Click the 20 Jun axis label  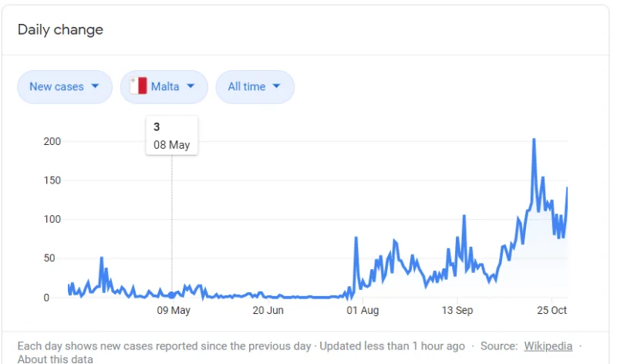[268, 310]
